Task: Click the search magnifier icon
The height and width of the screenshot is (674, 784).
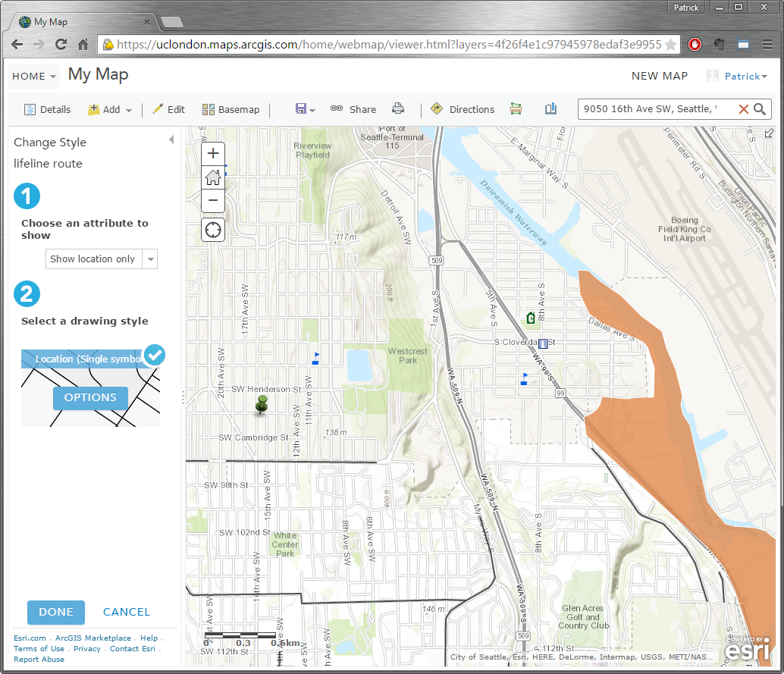Action: click(x=759, y=109)
